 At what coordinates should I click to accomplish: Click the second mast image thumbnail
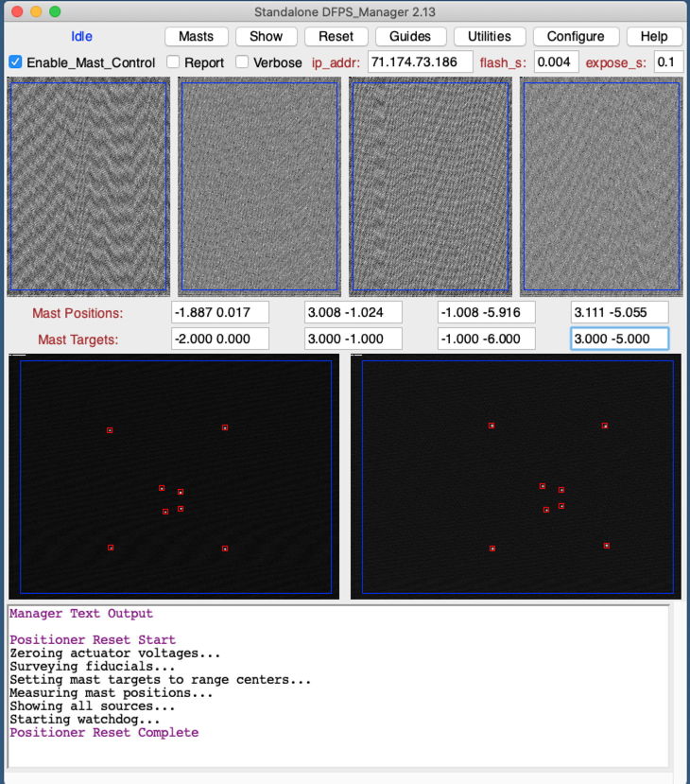point(259,186)
